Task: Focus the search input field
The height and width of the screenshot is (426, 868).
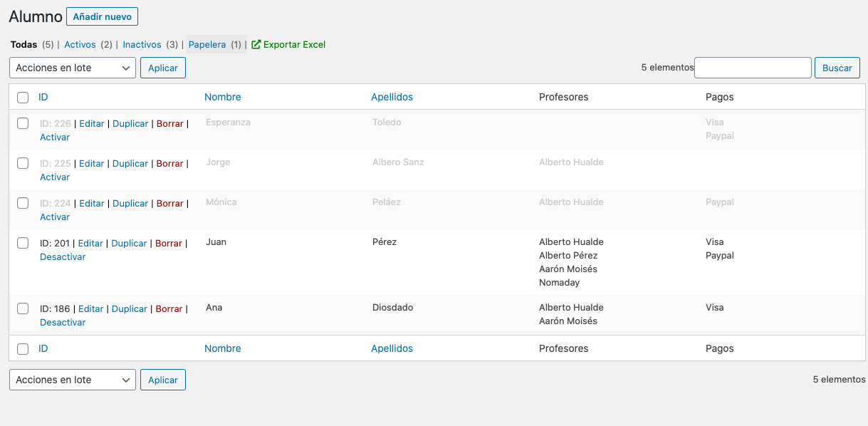Action: (753, 68)
